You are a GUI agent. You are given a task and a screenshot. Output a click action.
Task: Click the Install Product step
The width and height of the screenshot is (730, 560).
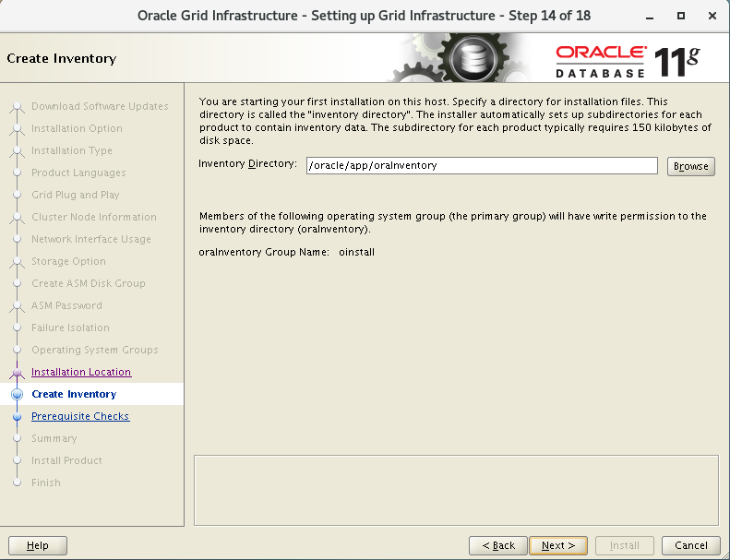[66, 460]
